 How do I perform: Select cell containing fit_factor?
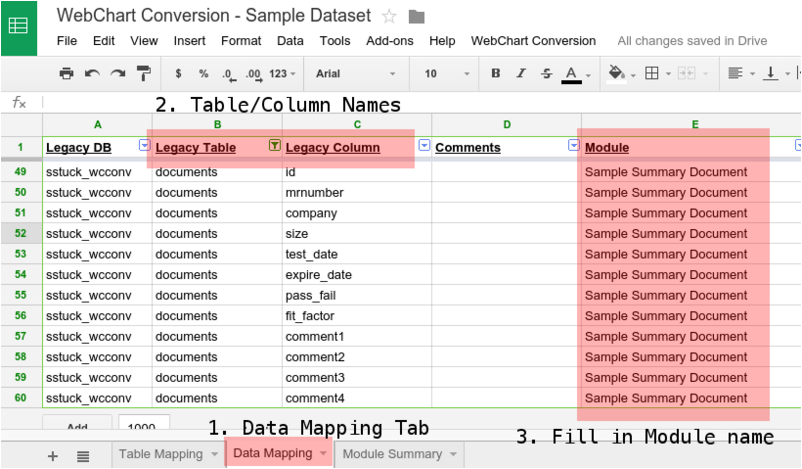coord(356,316)
